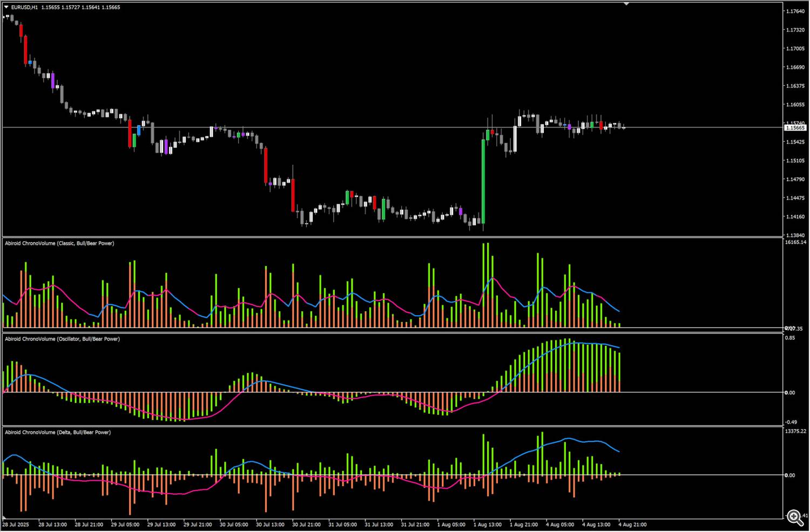Click the 28 Jul 2025 date label
The height and width of the screenshot is (532, 810).
click(x=16, y=524)
